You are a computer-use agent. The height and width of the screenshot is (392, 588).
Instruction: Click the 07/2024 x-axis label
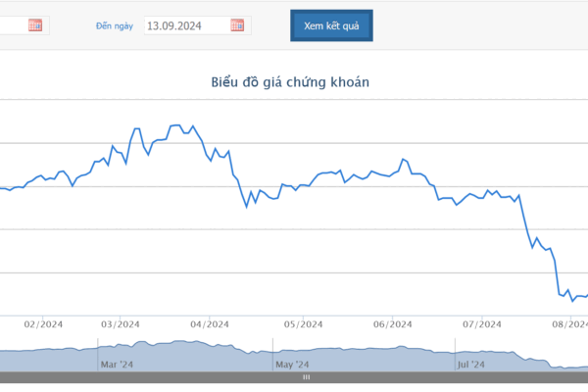coord(482,323)
